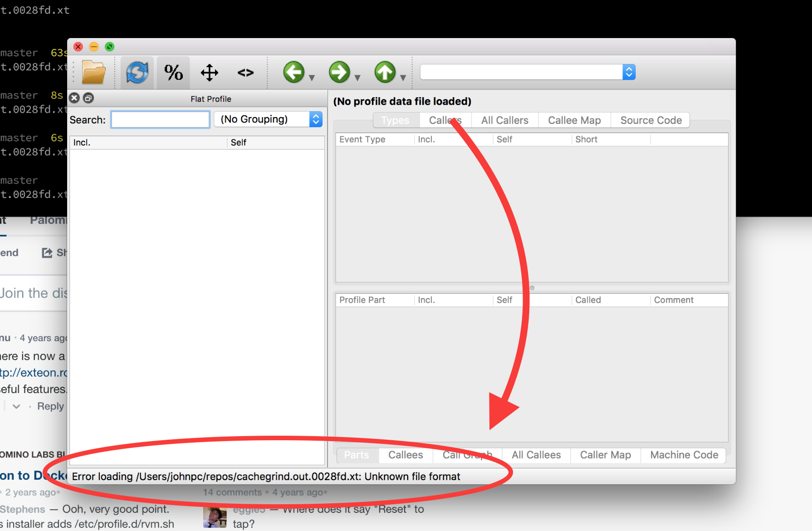Screen dimensions: 812x531
Task: Click the Reply link in browser comments
Action: coord(50,406)
